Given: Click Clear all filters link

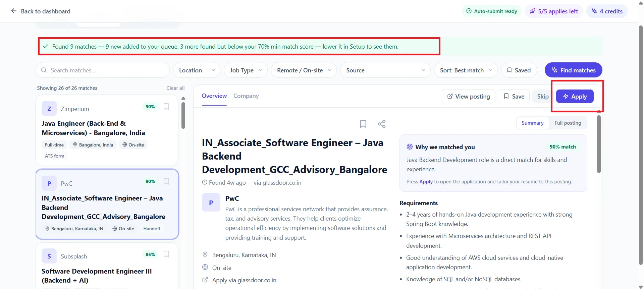Looking at the screenshot, I should point(175,88).
